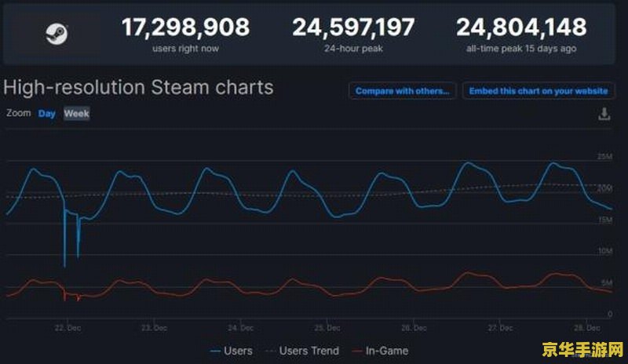
Task: Toggle the Users series in legend
Action: [x=231, y=351]
